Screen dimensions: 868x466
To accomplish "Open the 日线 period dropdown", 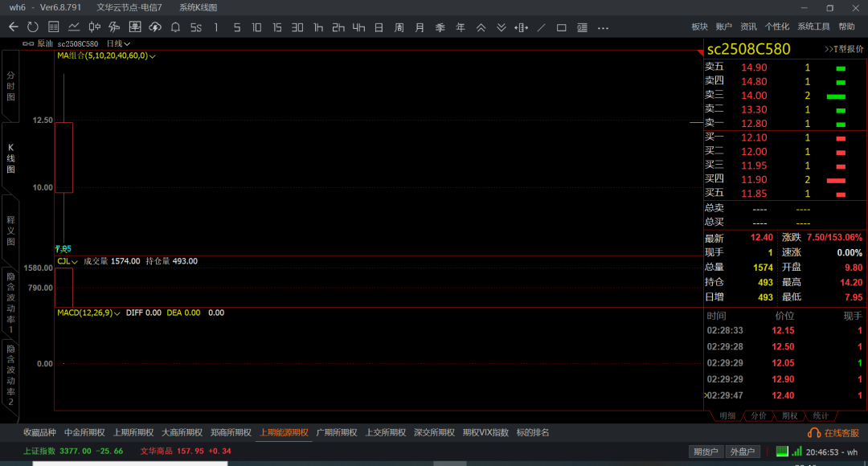I will coord(118,43).
